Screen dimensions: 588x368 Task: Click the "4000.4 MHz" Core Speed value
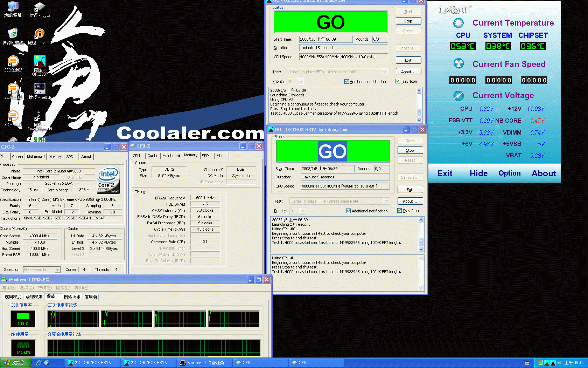[40, 236]
